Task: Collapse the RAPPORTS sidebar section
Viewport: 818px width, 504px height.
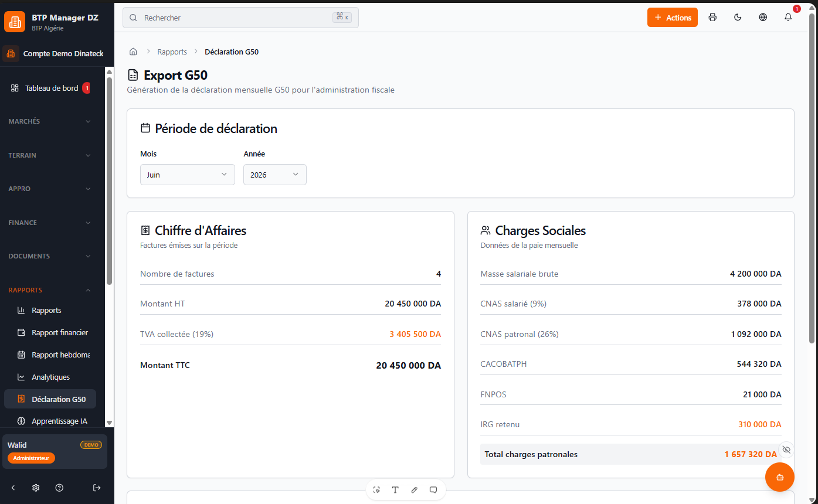Action: (50, 290)
